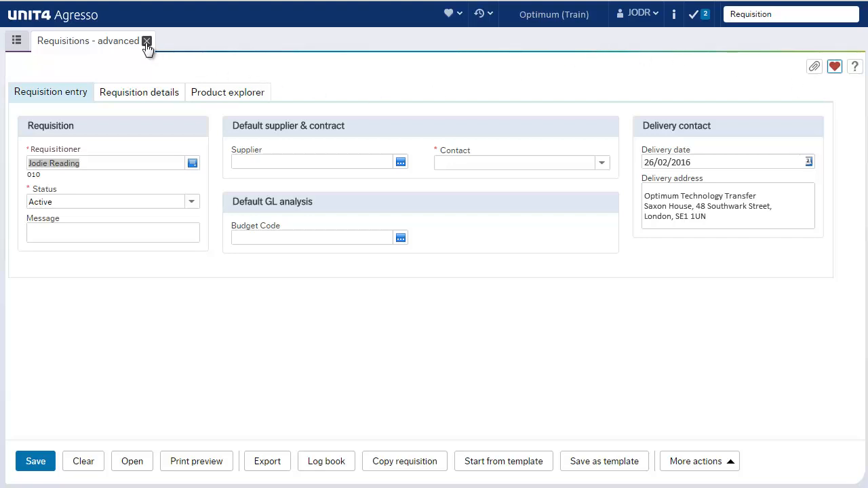
Task: Click the Export button
Action: click(x=267, y=461)
